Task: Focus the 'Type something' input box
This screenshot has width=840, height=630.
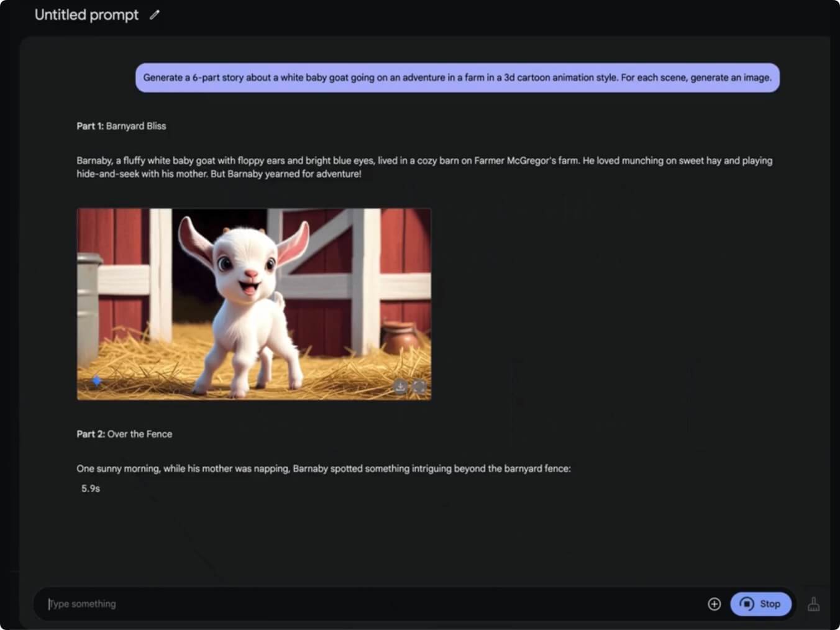Action: click(373, 604)
